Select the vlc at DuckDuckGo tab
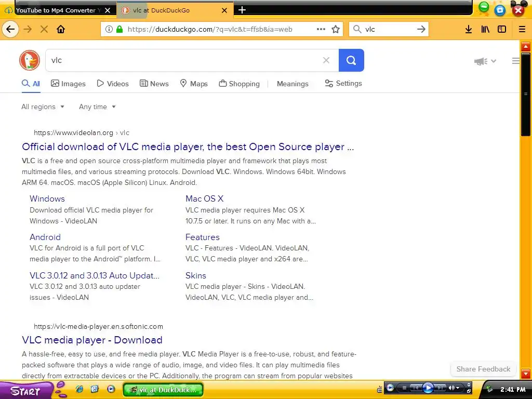Viewport: 532px width, 399px height. click(175, 10)
